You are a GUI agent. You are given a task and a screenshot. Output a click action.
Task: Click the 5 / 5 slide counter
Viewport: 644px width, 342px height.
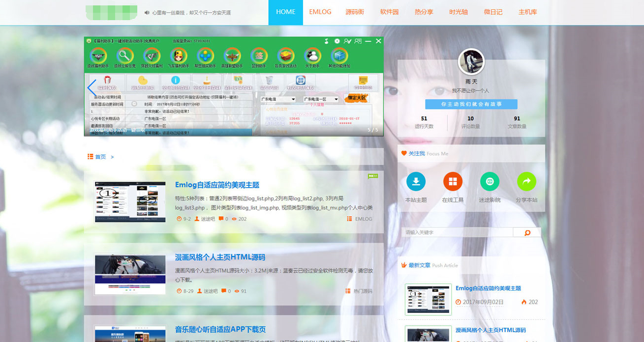pyautogui.click(x=373, y=130)
